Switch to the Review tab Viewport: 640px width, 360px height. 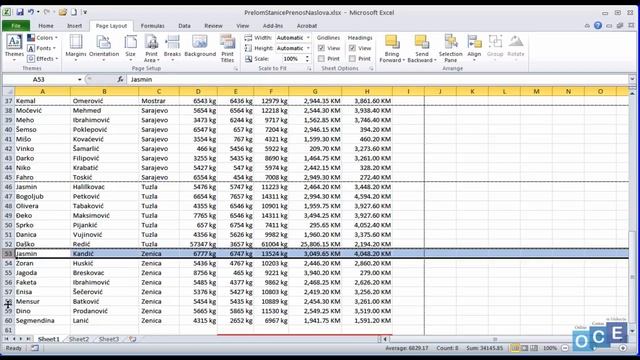[x=213, y=26]
